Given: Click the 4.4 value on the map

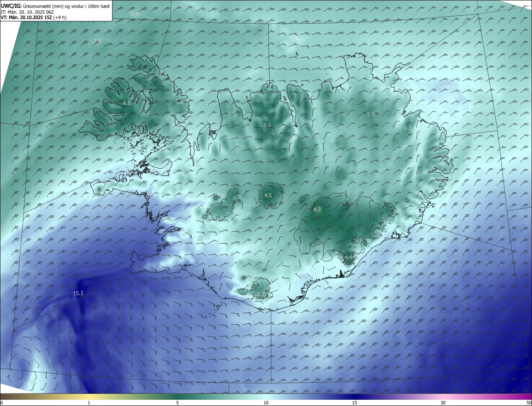Looking at the screenshot, I should coord(348,258).
